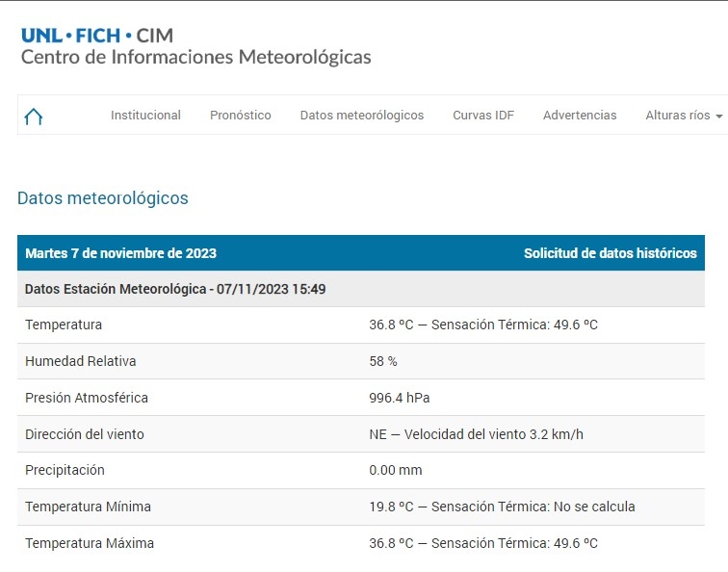Select the Temperatura Mínima row label

88,507
